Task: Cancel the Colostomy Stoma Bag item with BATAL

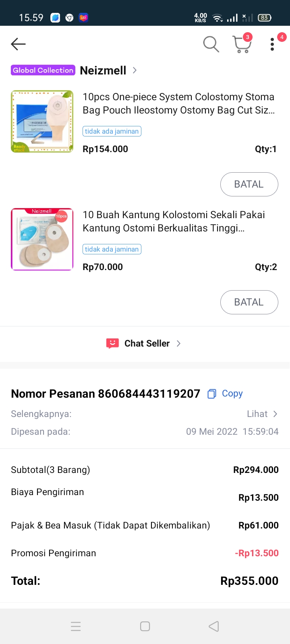Action: [x=249, y=184]
